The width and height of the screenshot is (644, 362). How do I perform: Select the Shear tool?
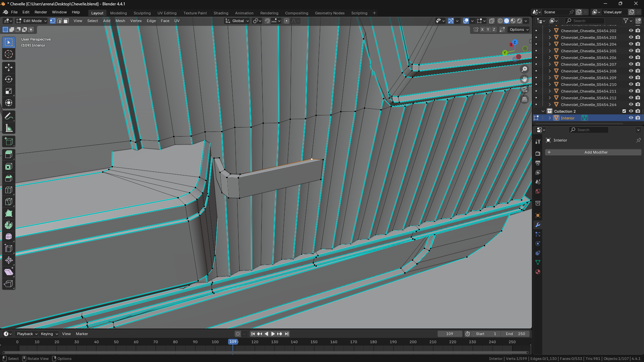[x=9, y=272]
